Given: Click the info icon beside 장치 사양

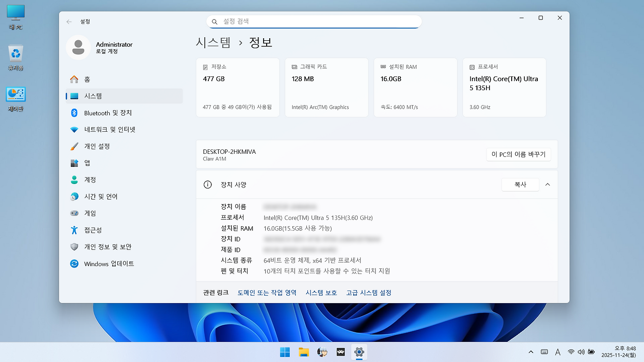Looking at the screenshot, I should pyautogui.click(x=207, y=185).
